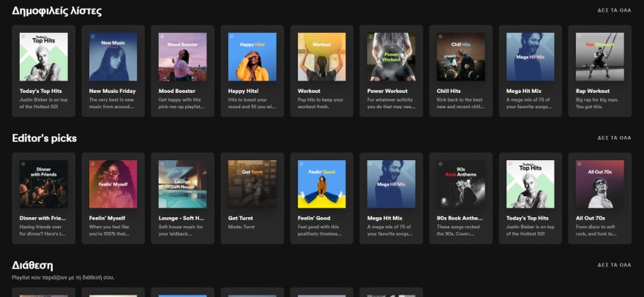Select the Workout title beside Power Workout
Image resolution: width=644 pixels, height=297 pixels.
309,91
